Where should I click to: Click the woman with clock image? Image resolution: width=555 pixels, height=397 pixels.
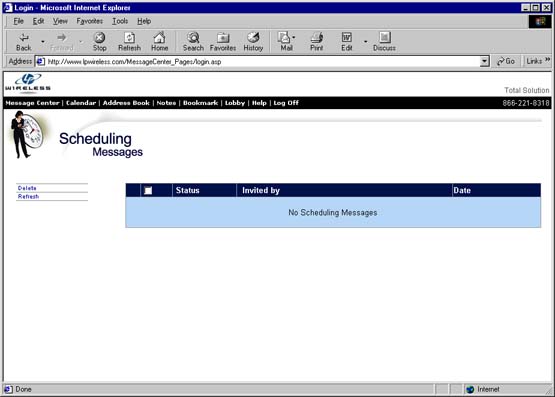(x=28, y=134)
